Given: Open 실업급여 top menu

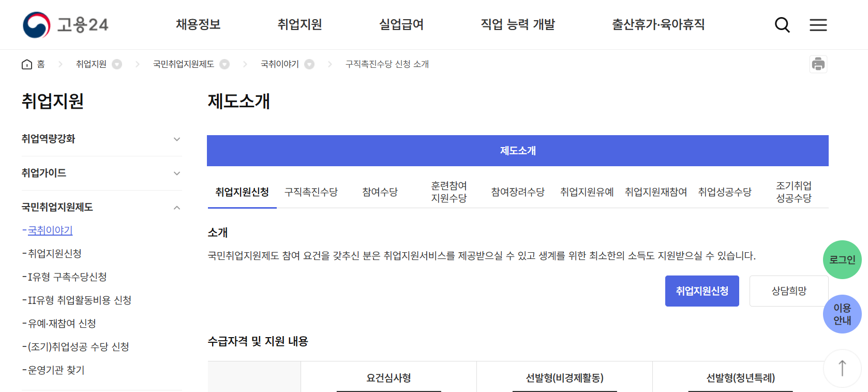Looking at the screenshot, I should (x=401, y=24).
